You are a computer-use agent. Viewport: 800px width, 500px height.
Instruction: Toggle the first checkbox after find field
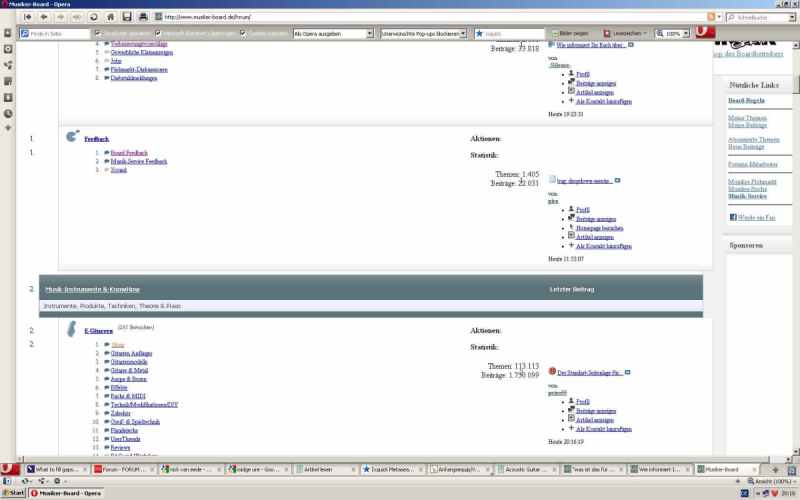point(97,33)
